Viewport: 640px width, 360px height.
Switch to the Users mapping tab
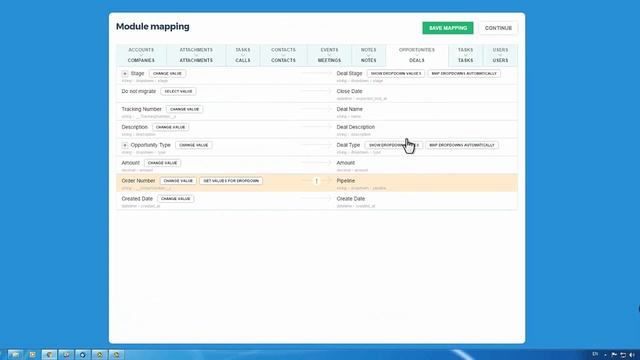coord(500,55)
